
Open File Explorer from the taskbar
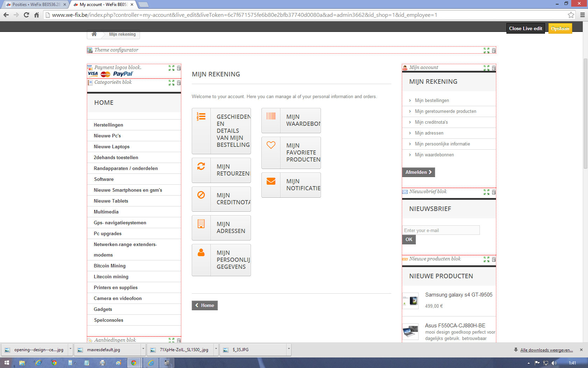click(x=22, y=363)
